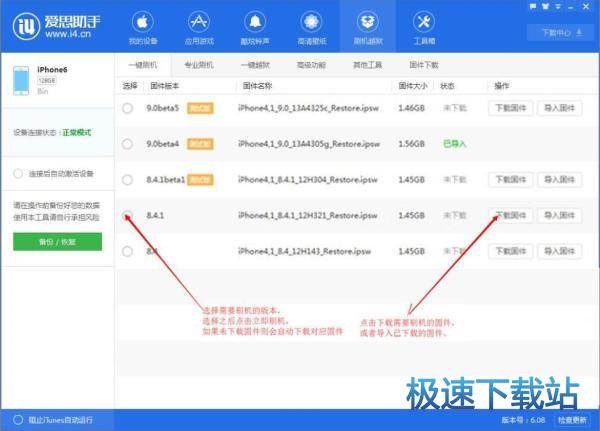Click 下载固件 for 8.4.1beta1 row
This screenshot has width=600, height=431.
[511, 180]
